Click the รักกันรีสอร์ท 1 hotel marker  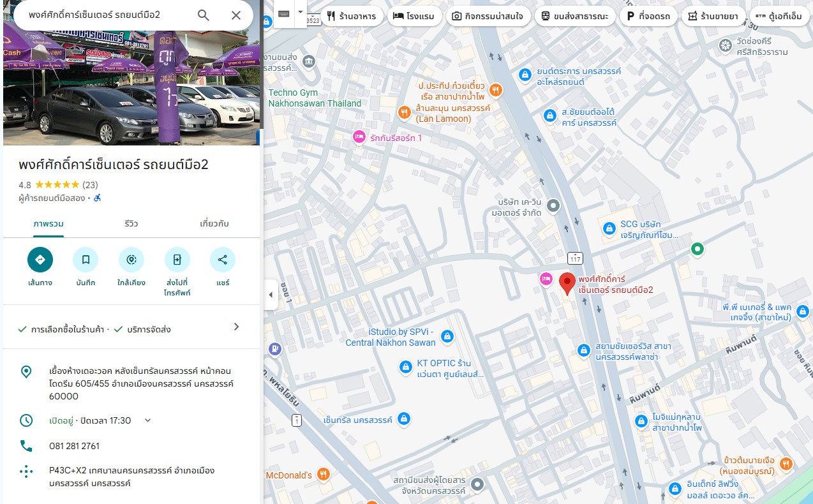click(359, 137)
